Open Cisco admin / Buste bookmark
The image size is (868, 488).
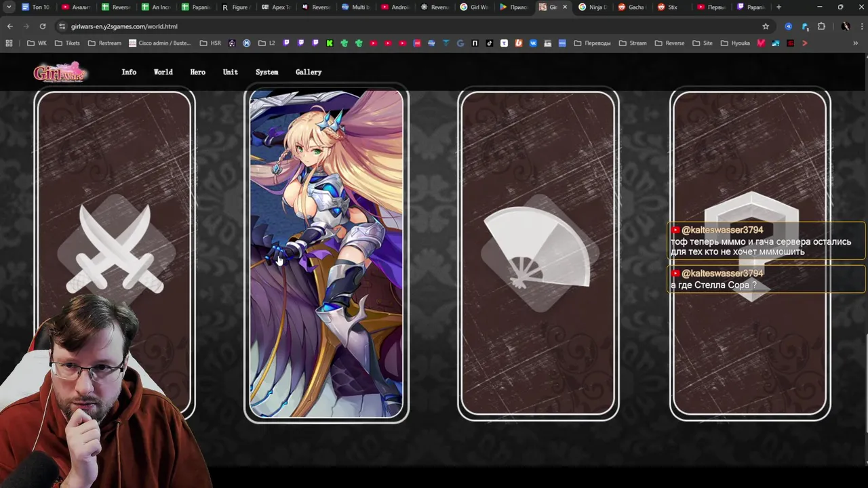pos(160,43)
